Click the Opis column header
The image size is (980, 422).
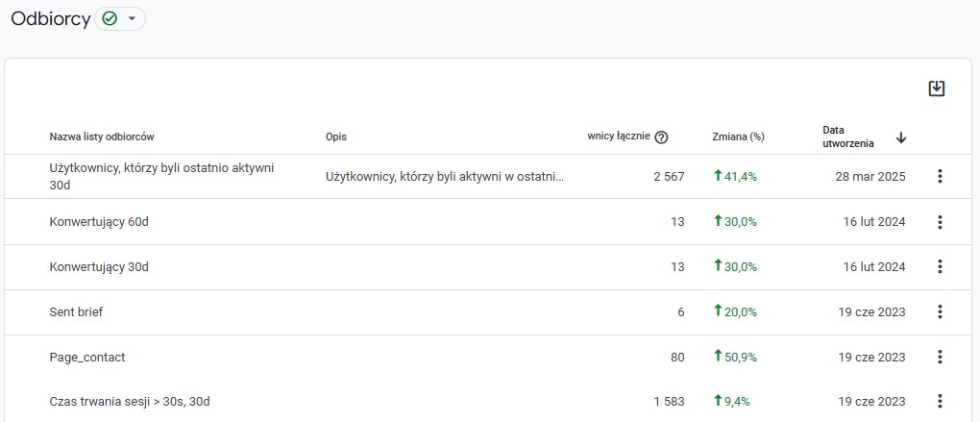(336, 137)
